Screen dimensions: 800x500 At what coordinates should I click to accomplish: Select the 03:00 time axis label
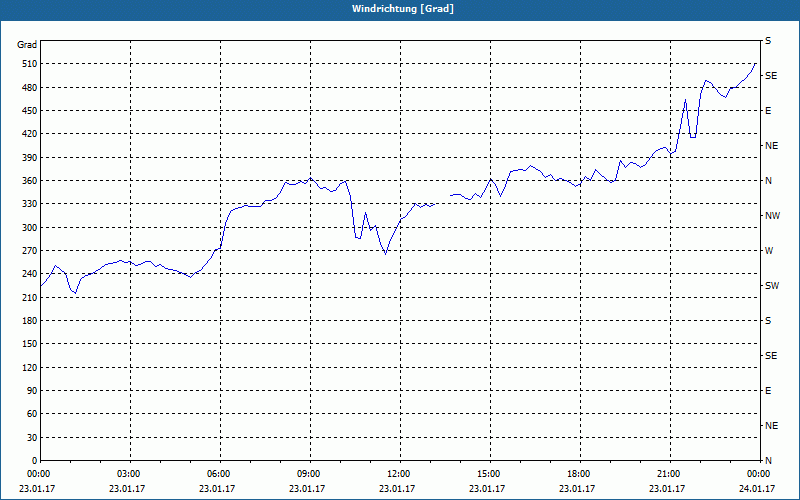[130, 474]
